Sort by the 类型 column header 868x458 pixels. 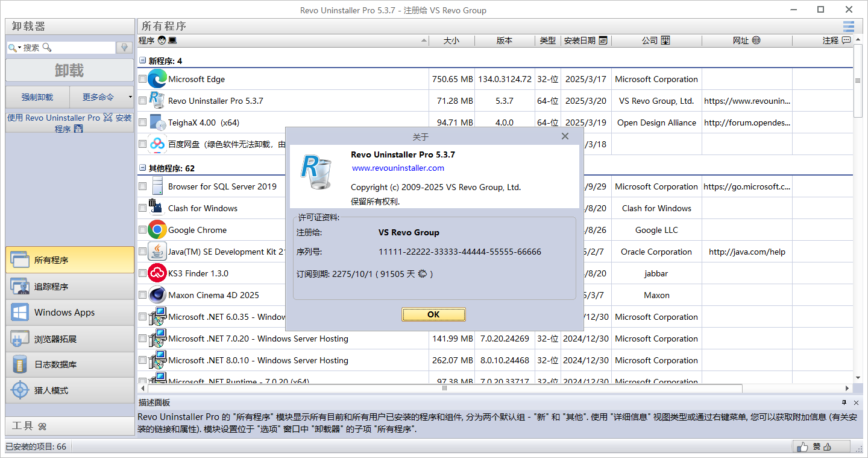[547, 40]
